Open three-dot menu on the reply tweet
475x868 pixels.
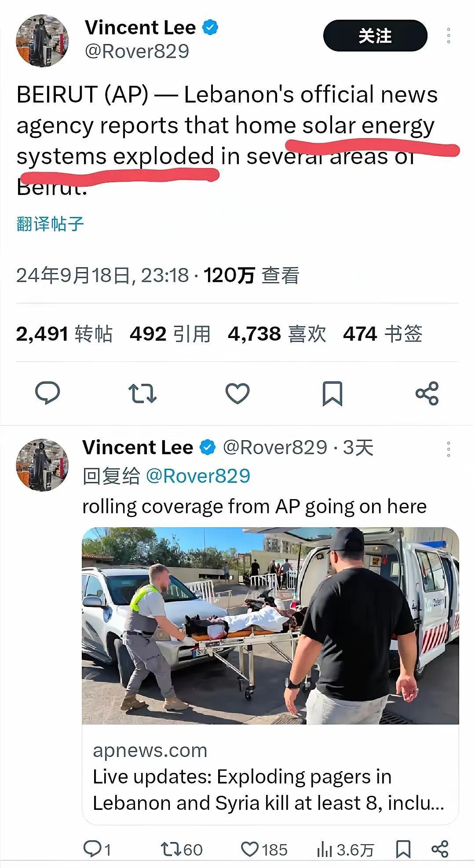point(448,449)
